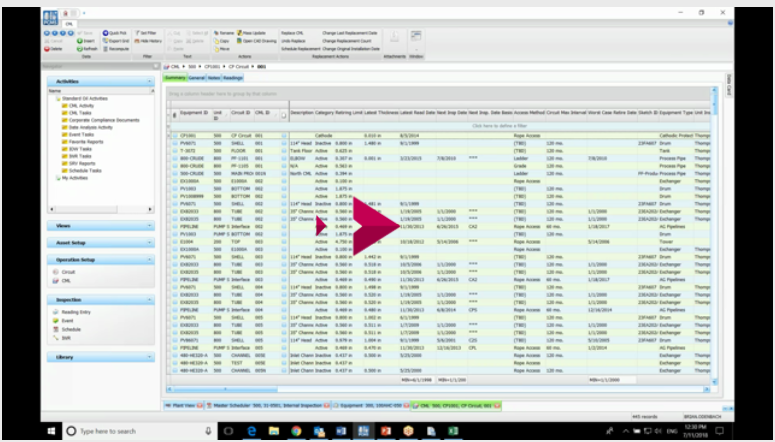Sort by Equipment ID column header
Viewport: 775px width, 442px height.
[x=194, y=113]
